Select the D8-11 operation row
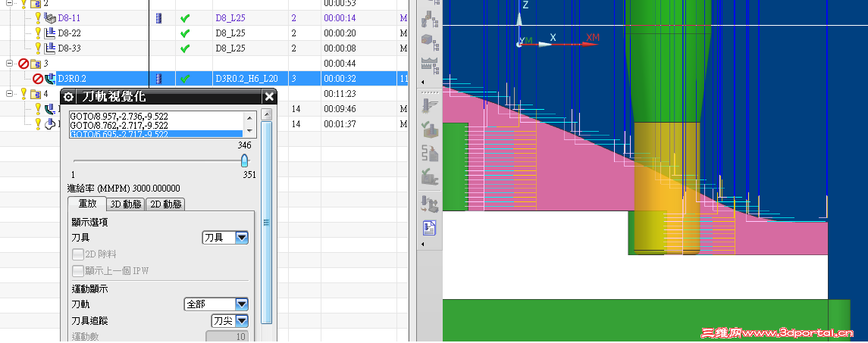The image size is (868, 343). [204, 18]
